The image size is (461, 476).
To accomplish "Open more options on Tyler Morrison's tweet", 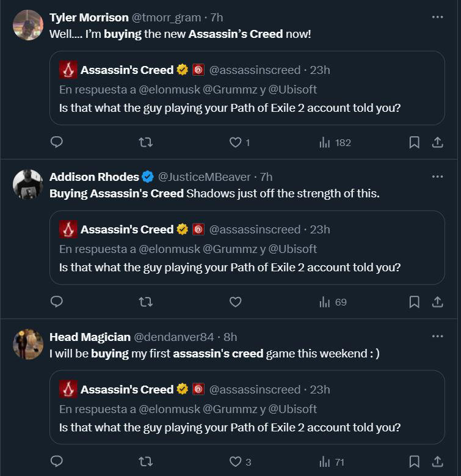I will tap(437, 17).
